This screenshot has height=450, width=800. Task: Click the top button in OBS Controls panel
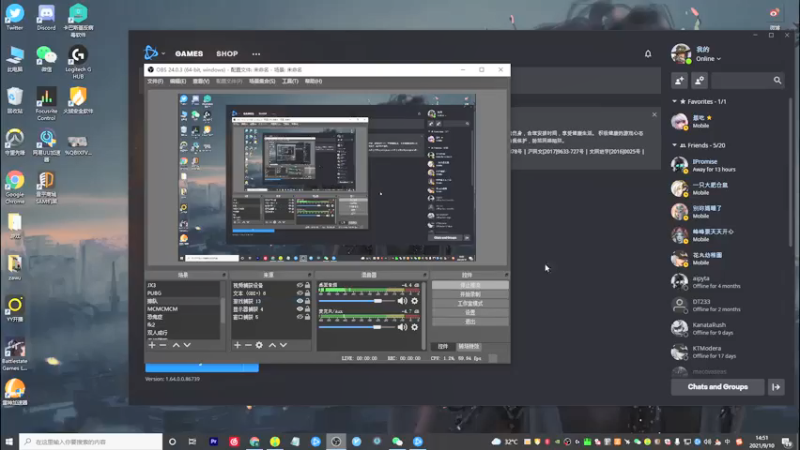470,285
